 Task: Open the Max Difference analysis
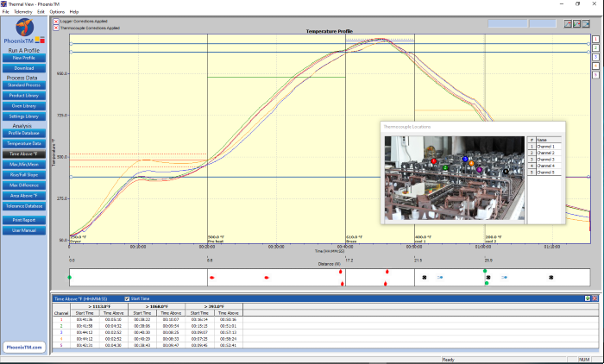coord(24,185)
